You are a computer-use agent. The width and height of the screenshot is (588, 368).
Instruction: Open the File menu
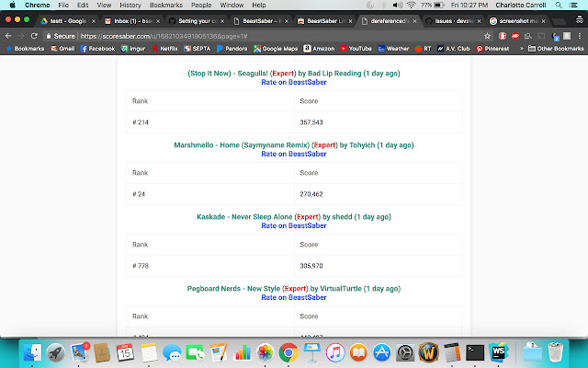pos(63,6)
